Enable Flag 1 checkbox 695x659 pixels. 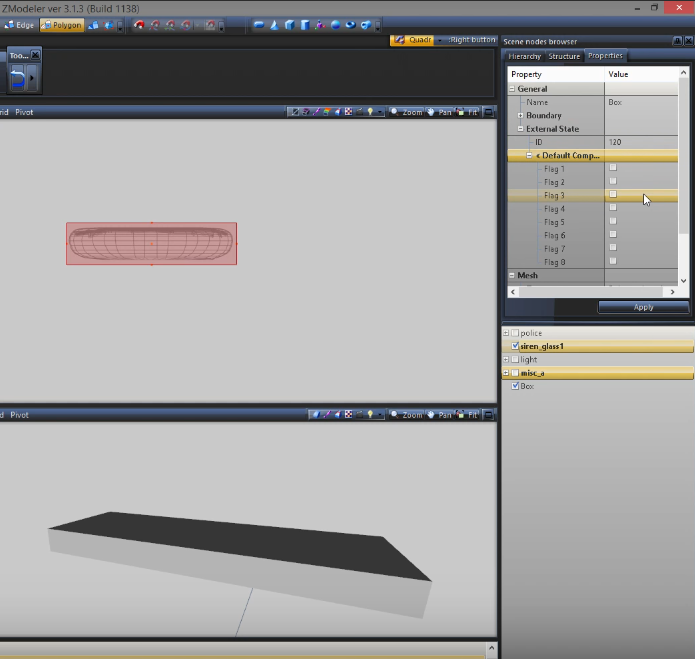pos(613,168)
